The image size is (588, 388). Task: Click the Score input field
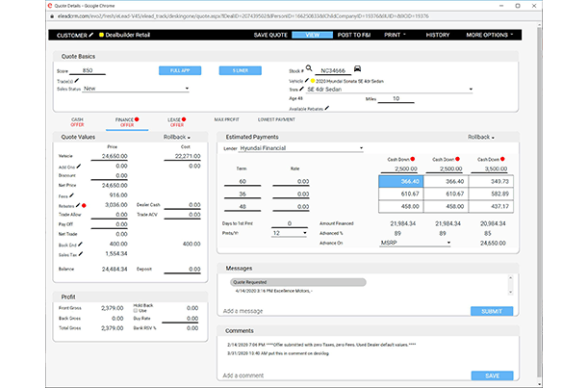(88, 70)
